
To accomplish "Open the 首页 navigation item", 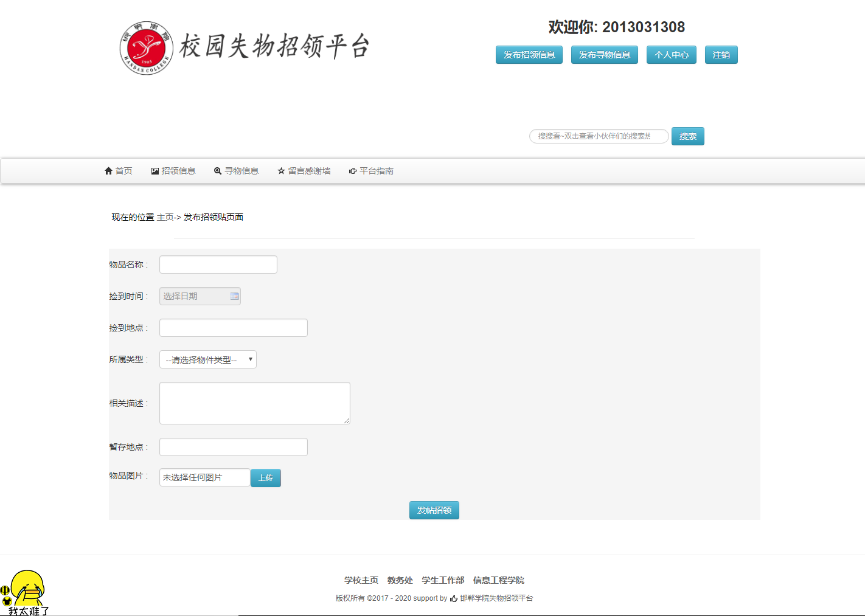I will coord(119,171).
